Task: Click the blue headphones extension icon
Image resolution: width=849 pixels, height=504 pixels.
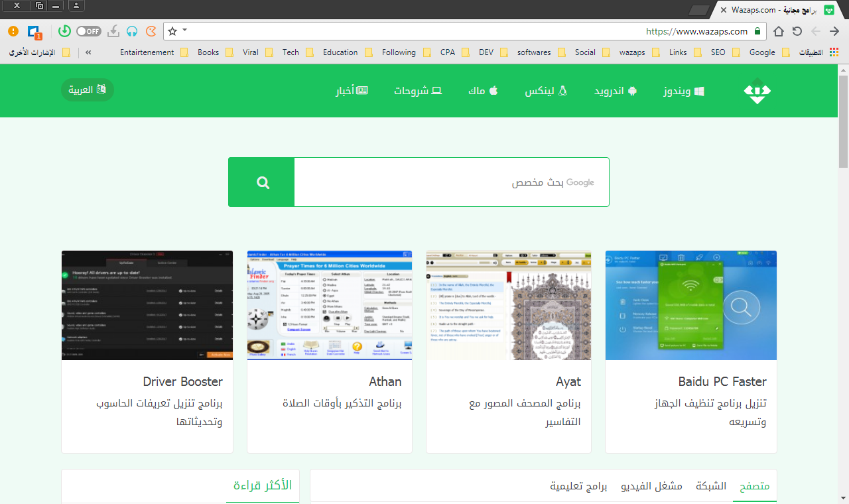Action: pyautogui.click(x=133, y=31)
